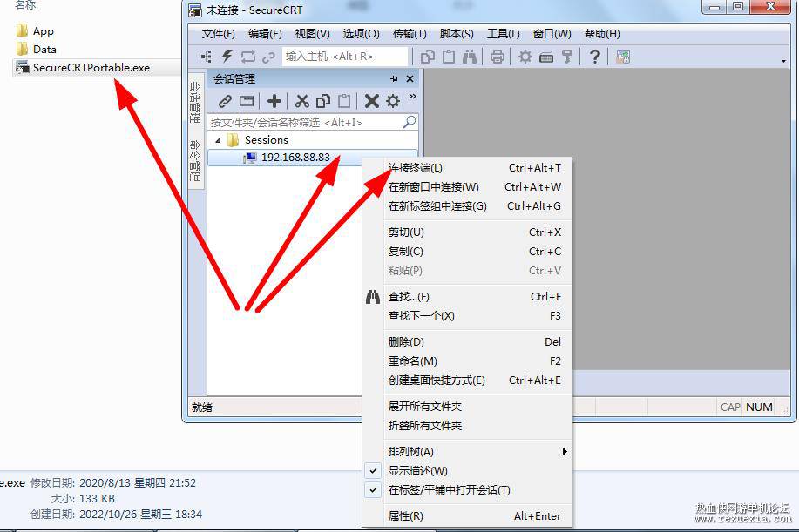Click Connect in tab icon in 会话管理

pos(247,101)
